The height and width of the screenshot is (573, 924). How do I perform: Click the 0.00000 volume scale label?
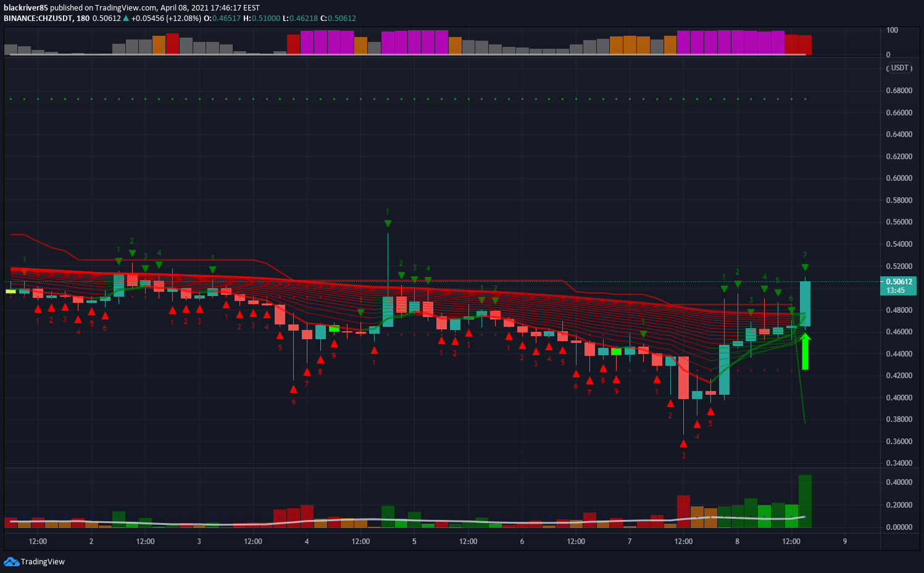point(899,527)
